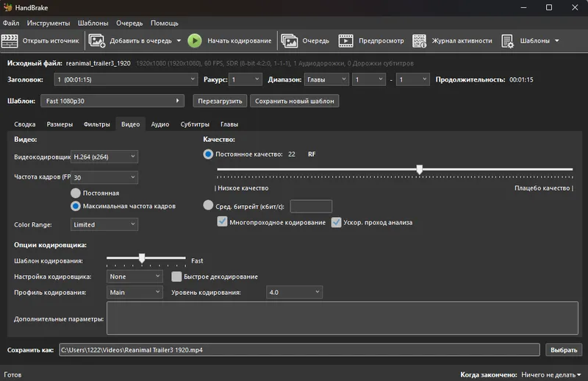Screen dimensions: 588x381
Task: Click the green Start Encode play icon
Action: [x=195, y=41]
